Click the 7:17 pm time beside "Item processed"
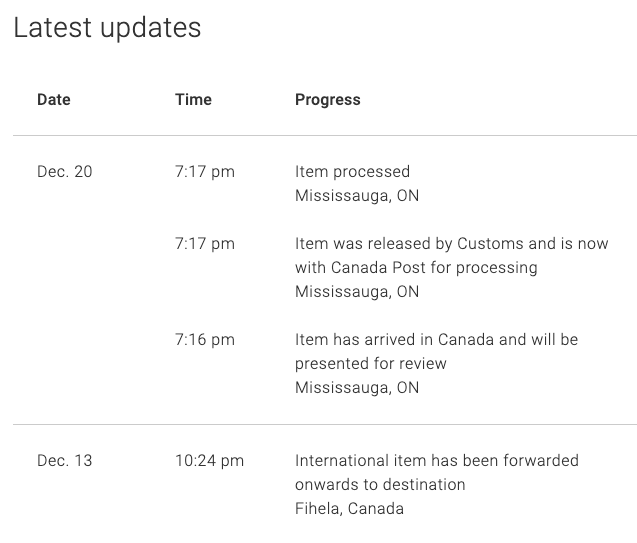 point(204,172)
